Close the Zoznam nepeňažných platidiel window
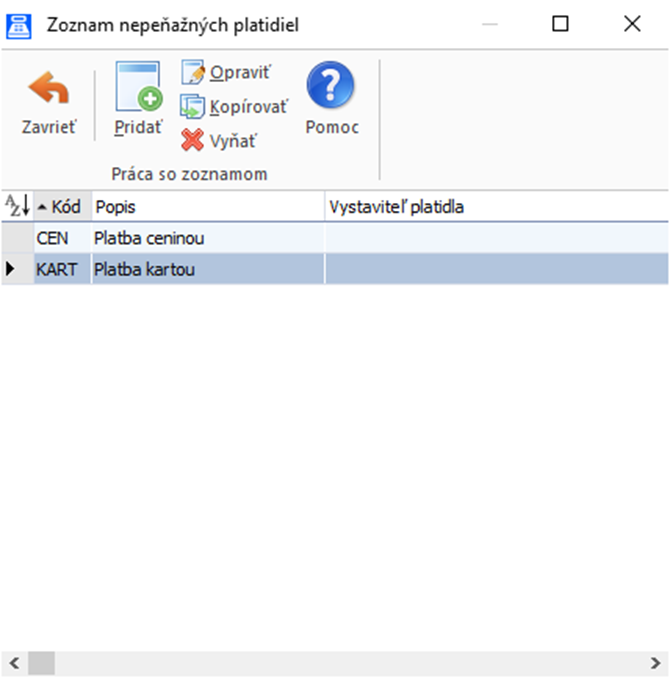 [632, 24]
